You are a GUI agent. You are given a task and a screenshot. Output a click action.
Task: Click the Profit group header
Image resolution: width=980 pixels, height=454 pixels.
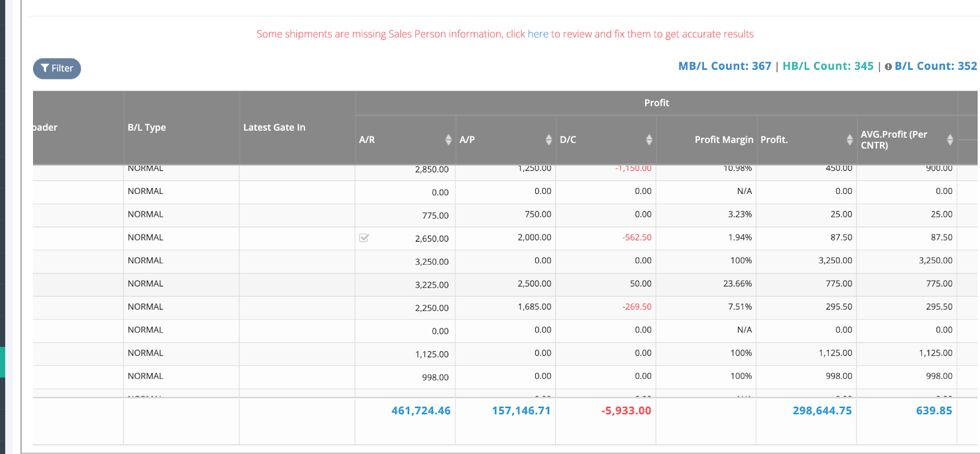(656, 103)
